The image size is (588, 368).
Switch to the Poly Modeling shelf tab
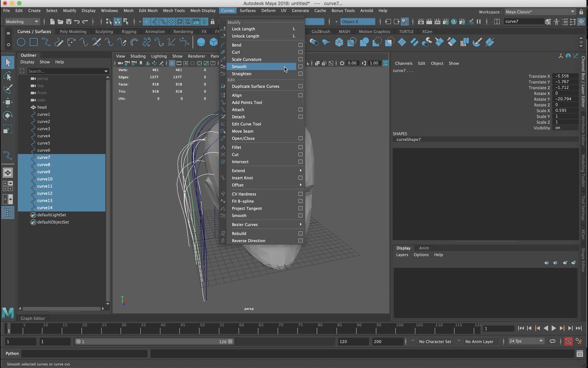73,32
